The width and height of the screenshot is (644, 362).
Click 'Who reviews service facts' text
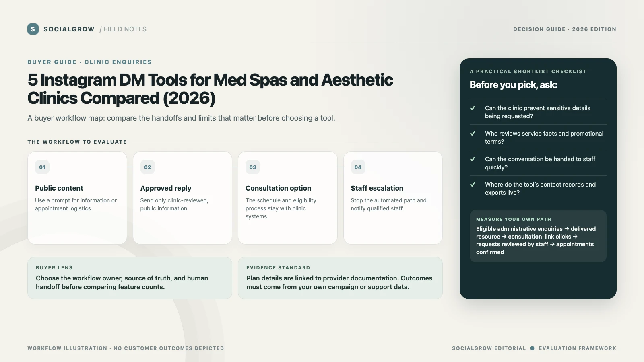coord(544,138)
